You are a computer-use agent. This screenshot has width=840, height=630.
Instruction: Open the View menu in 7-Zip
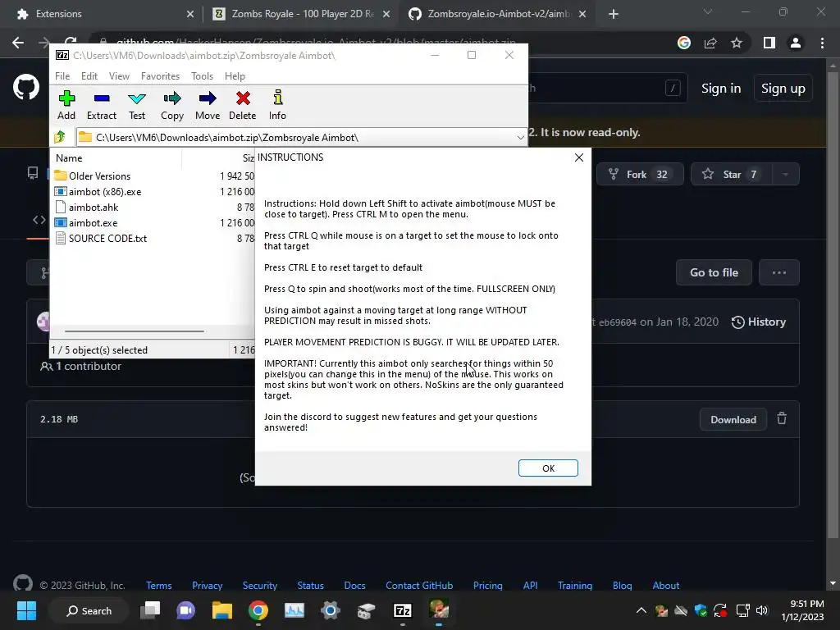119,76
